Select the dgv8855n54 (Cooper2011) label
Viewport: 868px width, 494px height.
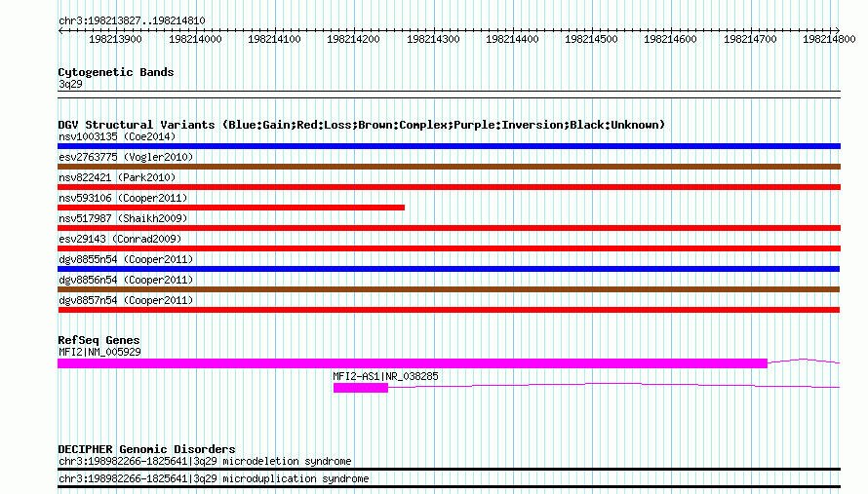coord(126,259)
